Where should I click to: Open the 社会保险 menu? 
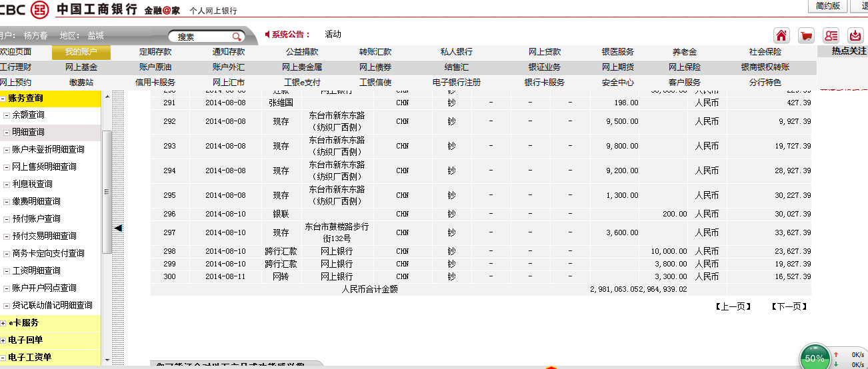point(765,52)
